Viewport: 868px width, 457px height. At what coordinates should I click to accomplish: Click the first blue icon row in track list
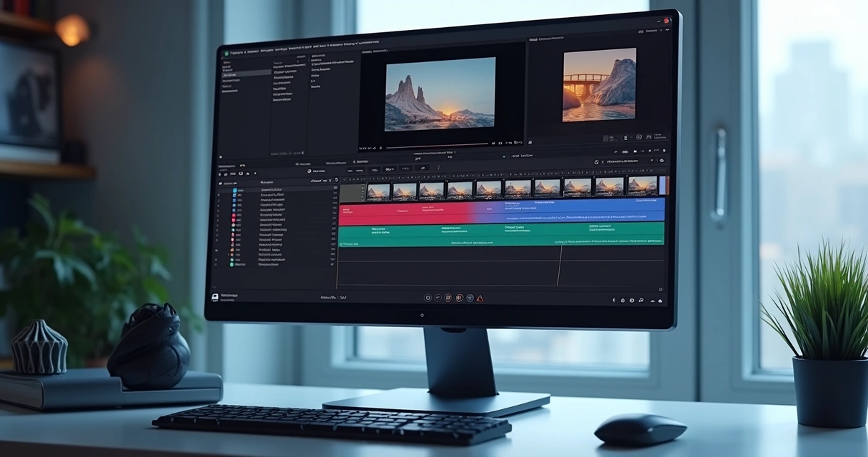tap(235, 191)
